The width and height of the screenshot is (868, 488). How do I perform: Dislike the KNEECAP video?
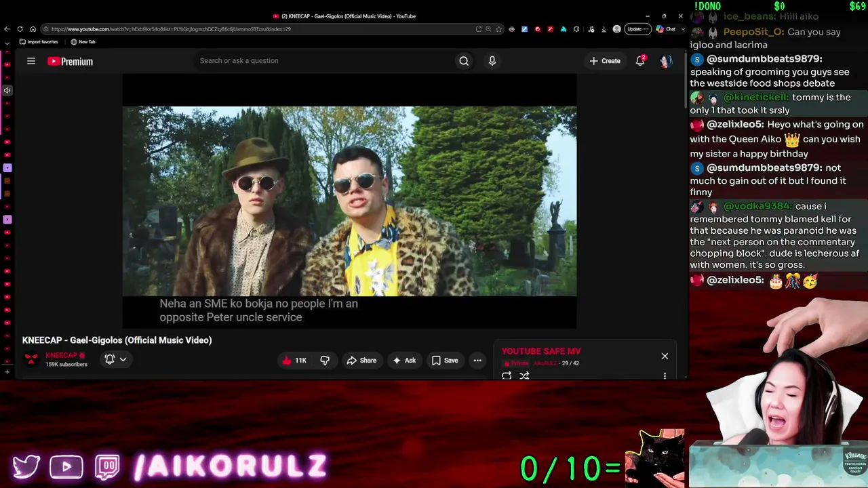[325, 361]
